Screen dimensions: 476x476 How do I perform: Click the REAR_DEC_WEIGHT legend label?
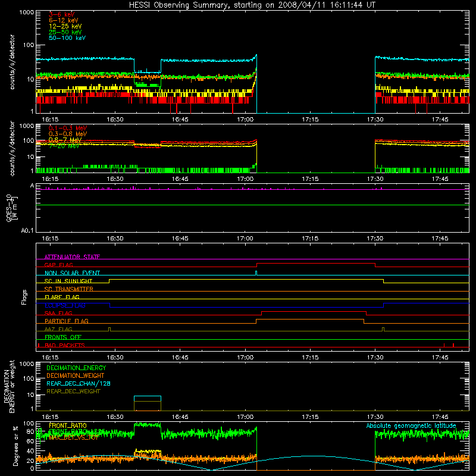[x=73, y=392]
